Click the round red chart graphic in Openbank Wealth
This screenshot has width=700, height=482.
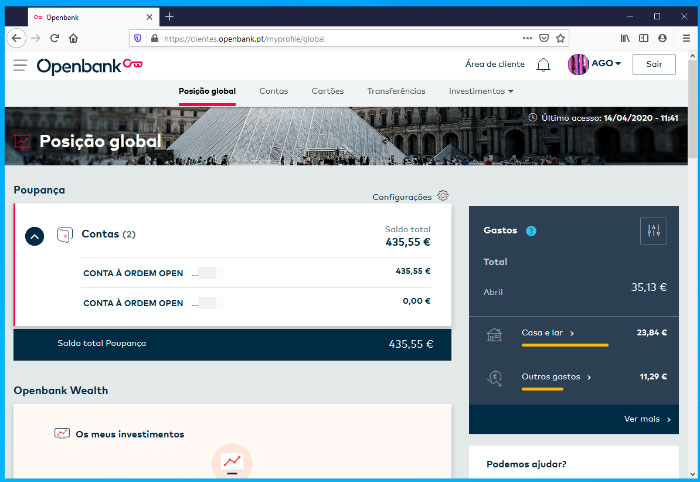232,462
